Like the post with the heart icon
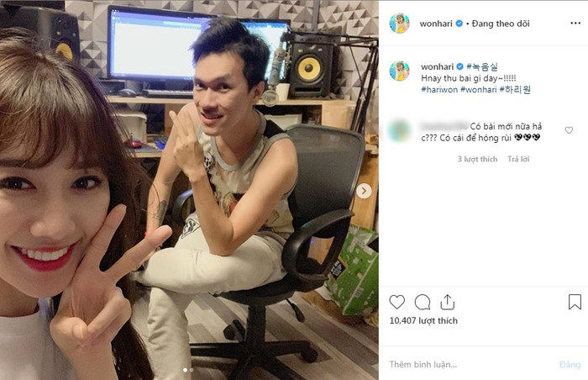 point(396,302)
